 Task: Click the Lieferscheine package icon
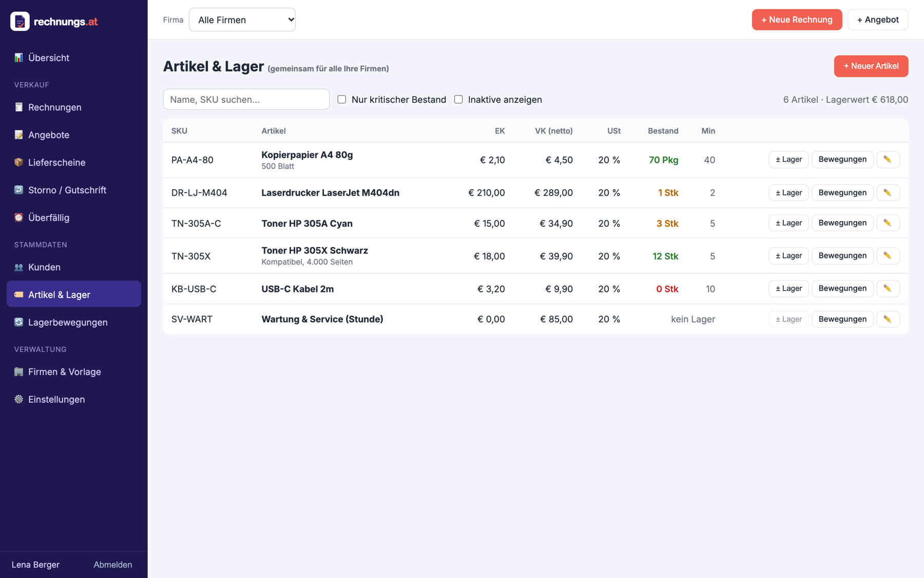pyautogui.click(x=18, y=162)
